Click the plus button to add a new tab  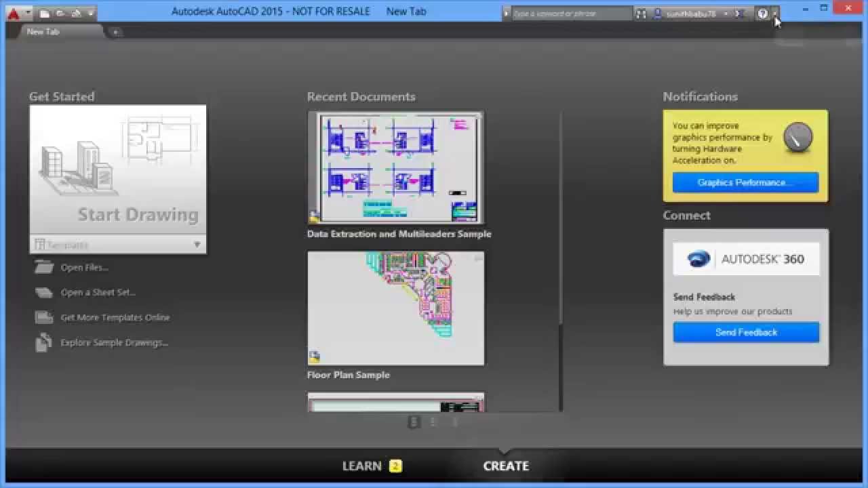click(x=115, y=32)
